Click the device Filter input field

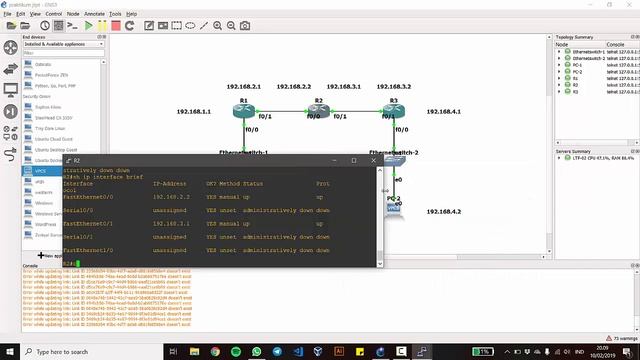64,53
